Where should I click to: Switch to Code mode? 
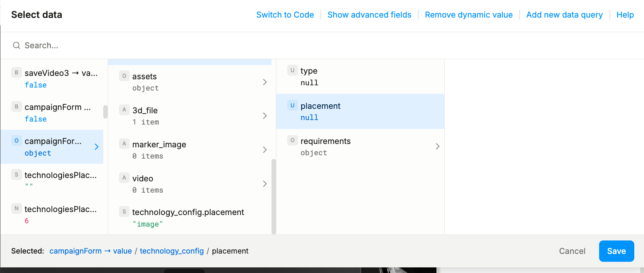click(x=285, y=15)
